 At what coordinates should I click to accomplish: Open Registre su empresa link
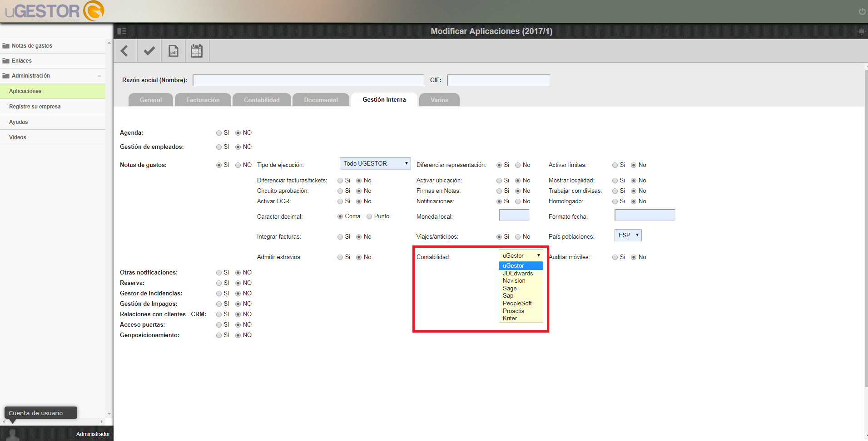coord(53,107)
